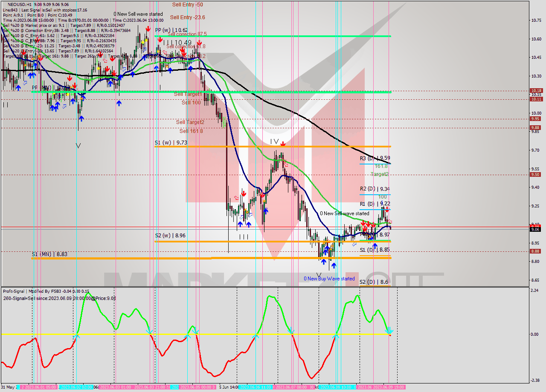The image size is (546, 392).
Task: Click the -2.38 indicator scale value
Action: 535,380
